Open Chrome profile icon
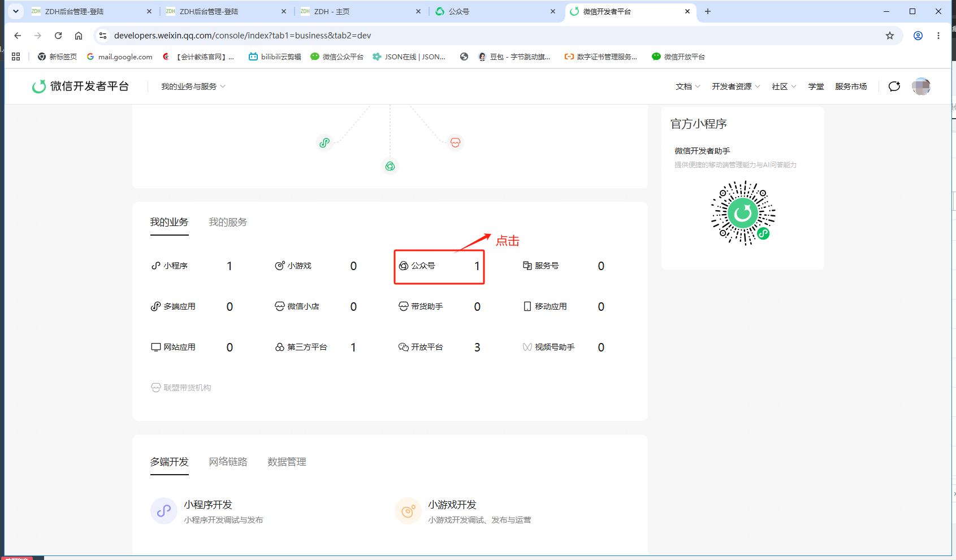This screenshot has height=560, width=956. pyautogui.click(x=918, y=36)
